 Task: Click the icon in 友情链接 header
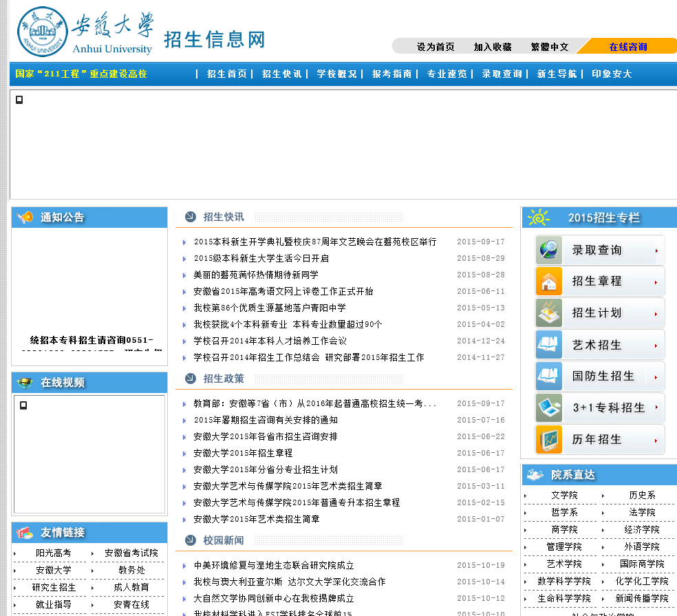click(x=25, y=533)
